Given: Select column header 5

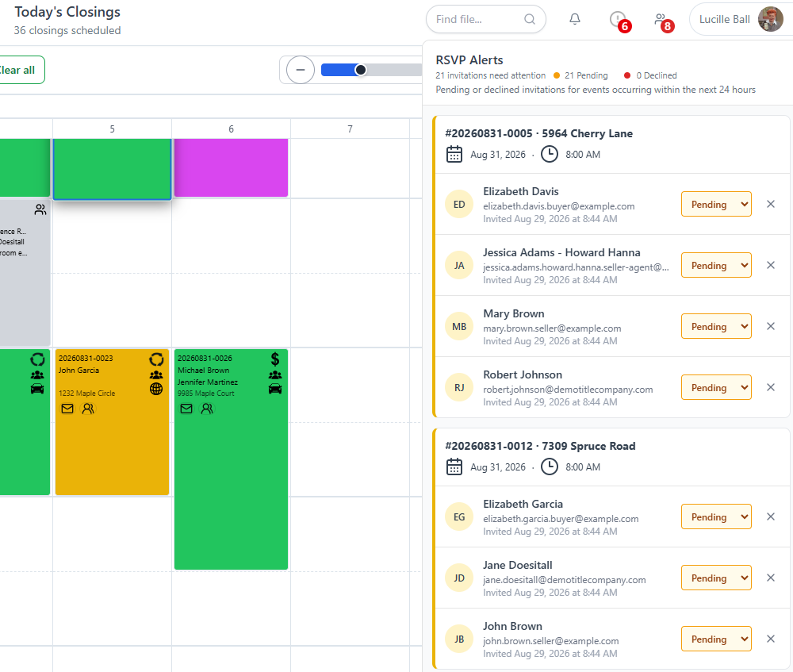Looking at the screenshot, I should (x=113, y=129).
